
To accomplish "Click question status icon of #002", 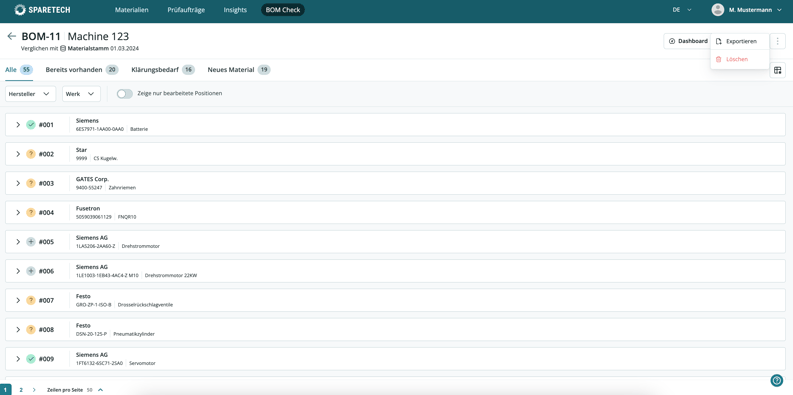I will click(x=31, y=154).
